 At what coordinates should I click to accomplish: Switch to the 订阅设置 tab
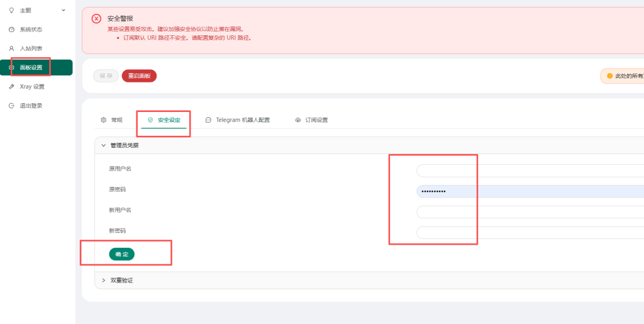click(x=312, y=120)
